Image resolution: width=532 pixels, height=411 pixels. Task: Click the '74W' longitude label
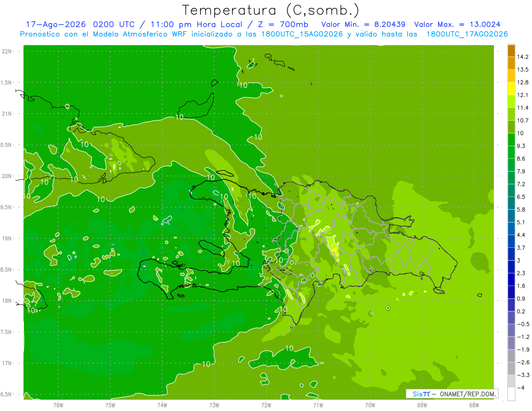click(162, 405)
